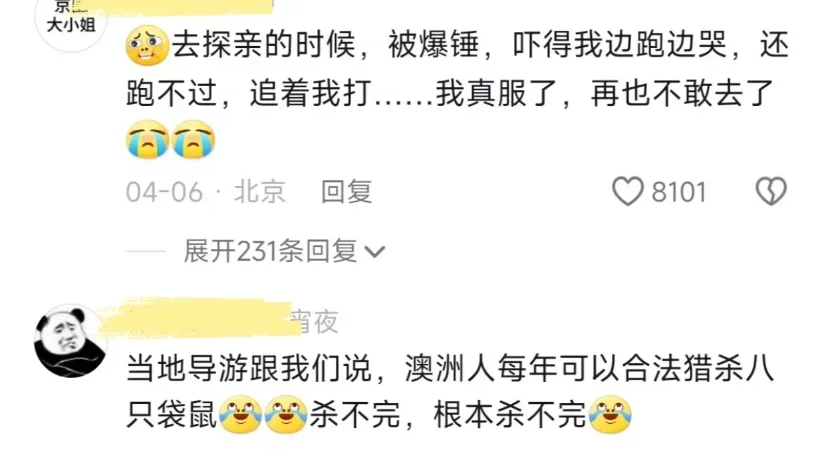Like the comment with the heart icon
This screenshot has width=828, height=450.
(628, 191)
